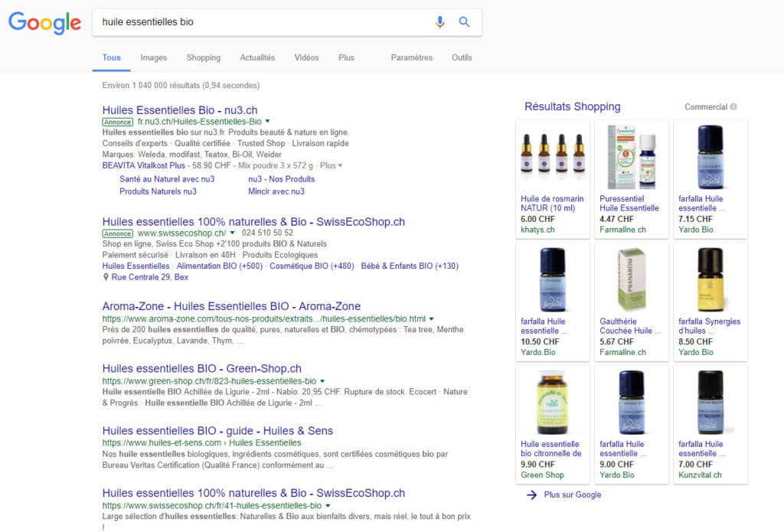Screen dimensions: 784x532
Task: Open the Produits Naturels nu3 sitelink
Action: pyautogui.click(x=158, y=191)
